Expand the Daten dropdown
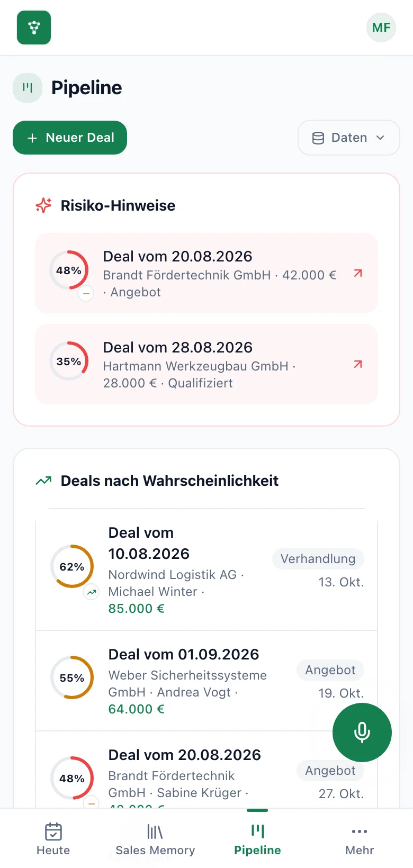Image resolution: width=413 pixels, height=868 pixels. (x=349, y=138)
